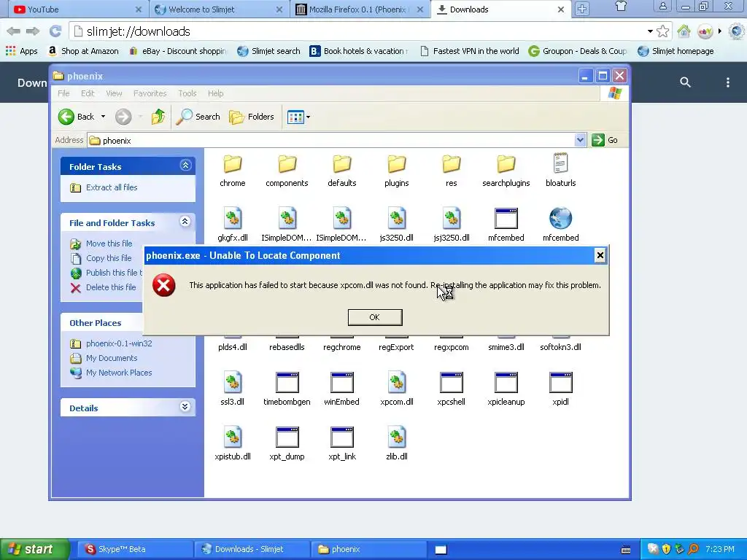Collapse File and Folder Tasks panel

(185, 222)
